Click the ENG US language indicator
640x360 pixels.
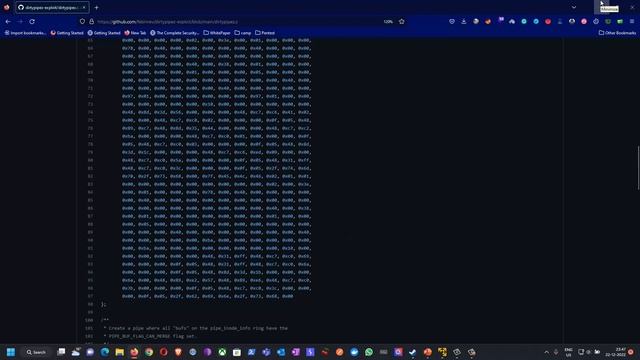[568, 352]
